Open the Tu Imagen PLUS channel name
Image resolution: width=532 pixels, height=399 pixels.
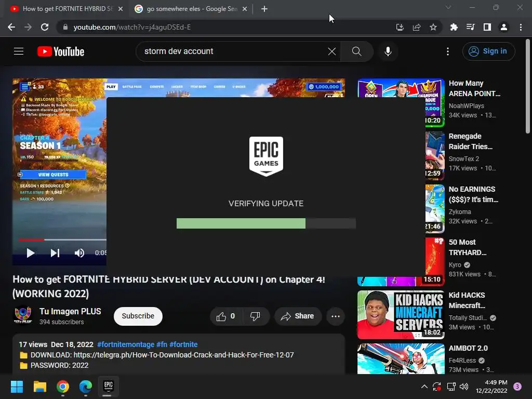[70, 312]
